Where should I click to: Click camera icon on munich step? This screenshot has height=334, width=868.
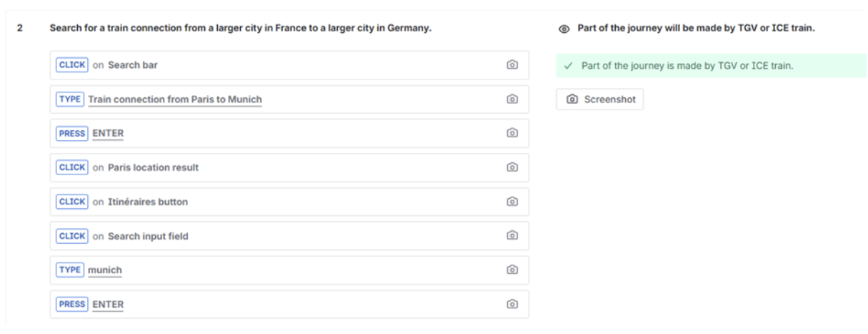click(512, 270)
